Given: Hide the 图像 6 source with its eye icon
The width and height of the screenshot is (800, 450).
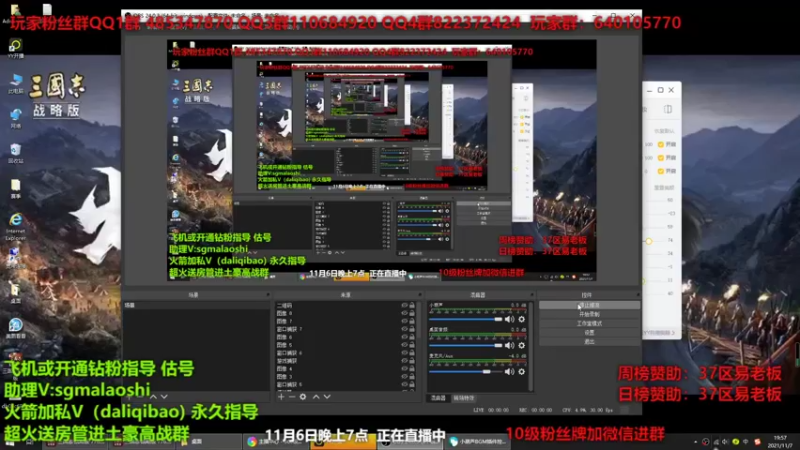Looking at the screenshot, I should 404,337.
